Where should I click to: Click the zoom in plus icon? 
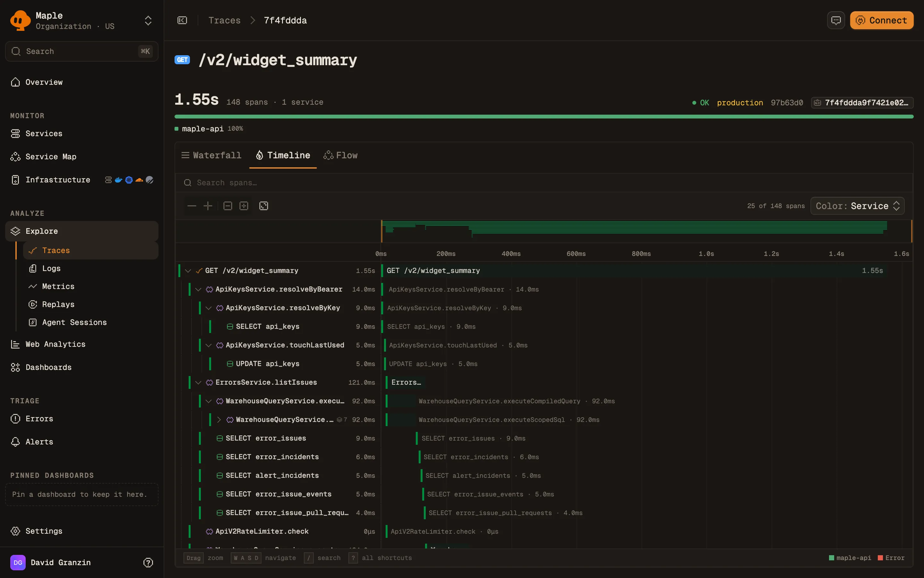[208, 206]
